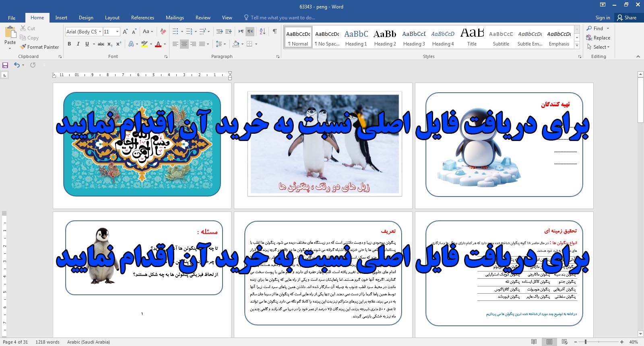Switch to Read Mode view
The image size is (644, 346).
tap(534, 342)
